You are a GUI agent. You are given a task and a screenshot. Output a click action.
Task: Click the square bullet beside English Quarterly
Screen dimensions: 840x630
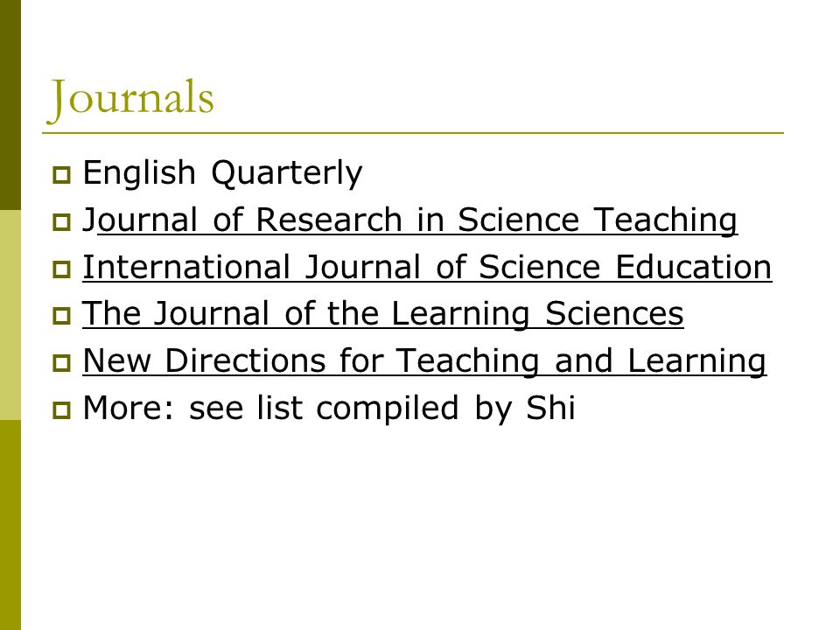pos(61,175)
